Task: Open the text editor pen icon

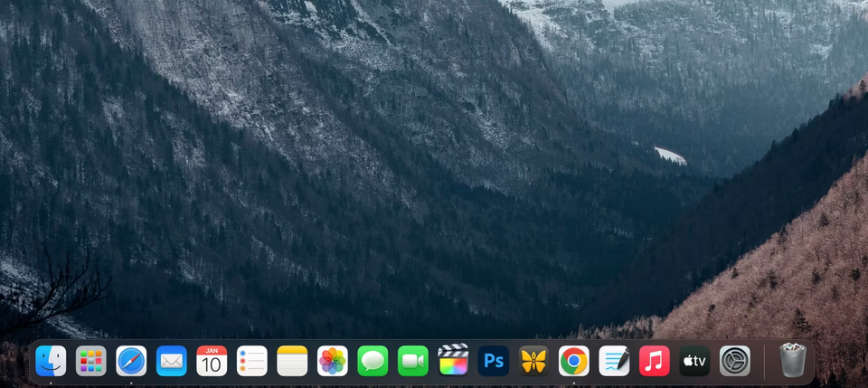Action: (x=615, y=361)
